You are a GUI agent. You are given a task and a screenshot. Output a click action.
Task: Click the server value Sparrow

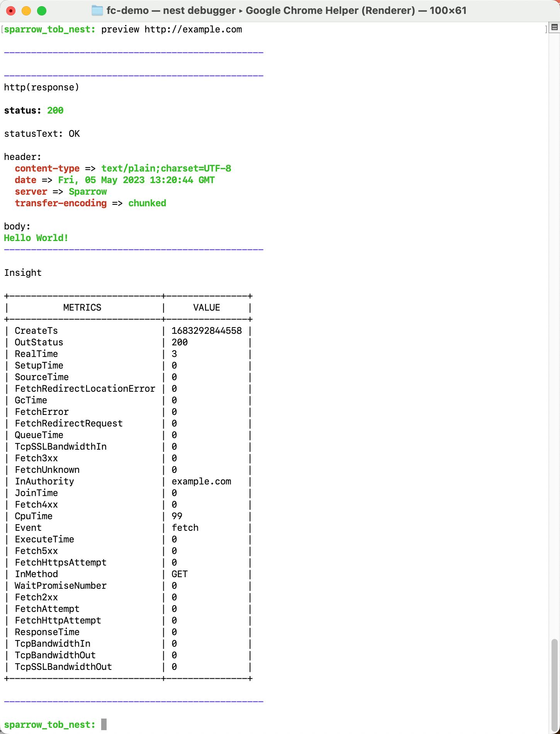pyautogui.click(x=88, y=192)
